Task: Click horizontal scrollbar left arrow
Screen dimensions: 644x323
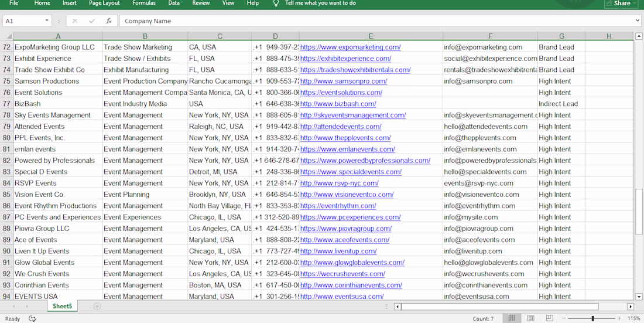Action: tap(398, 307)
